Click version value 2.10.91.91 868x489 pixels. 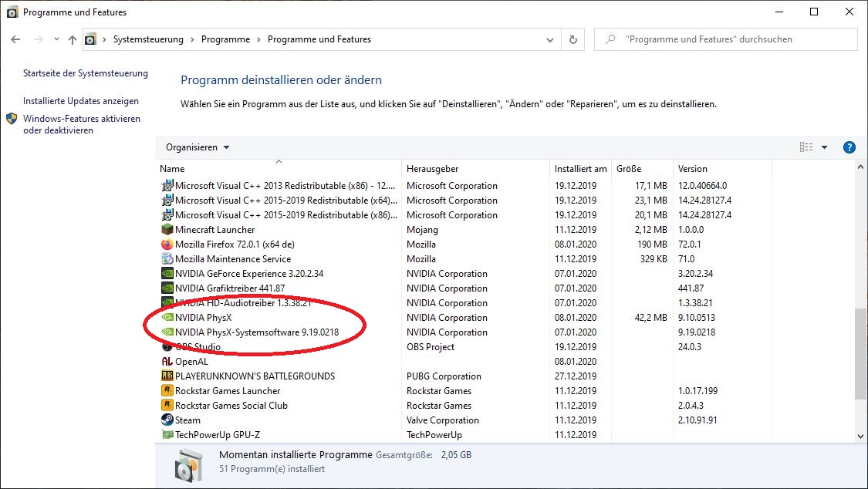click(x=697, y=420)
